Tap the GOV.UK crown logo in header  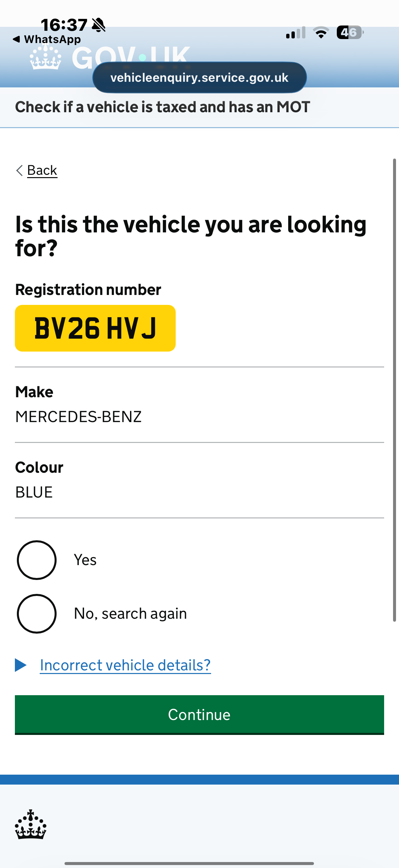(x=45, y=57)
